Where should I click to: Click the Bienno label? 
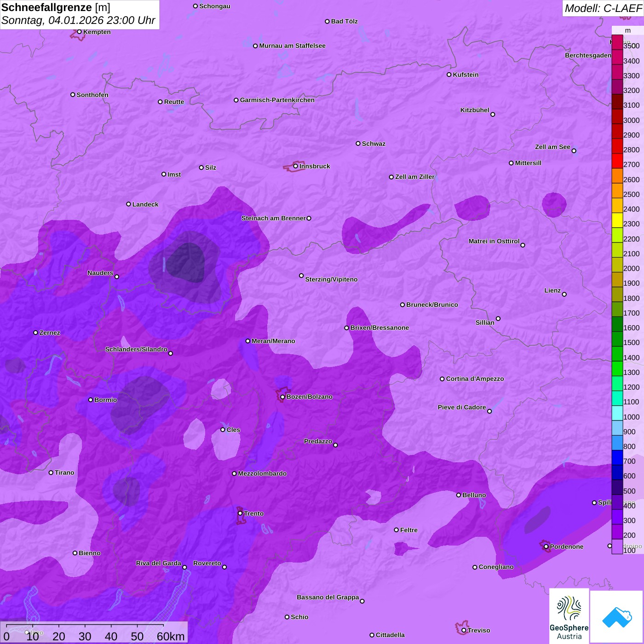click(90, 553)
